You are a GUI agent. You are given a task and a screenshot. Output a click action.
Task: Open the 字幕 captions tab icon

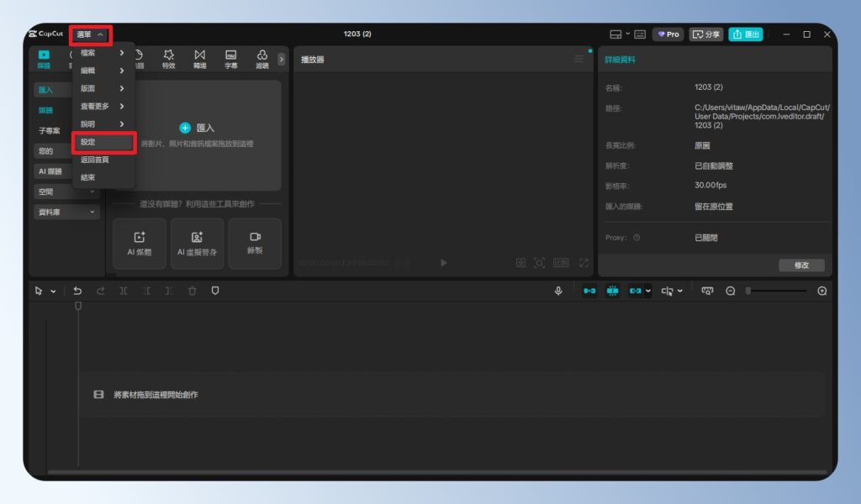pyautogui.click(x=230, y=59)
